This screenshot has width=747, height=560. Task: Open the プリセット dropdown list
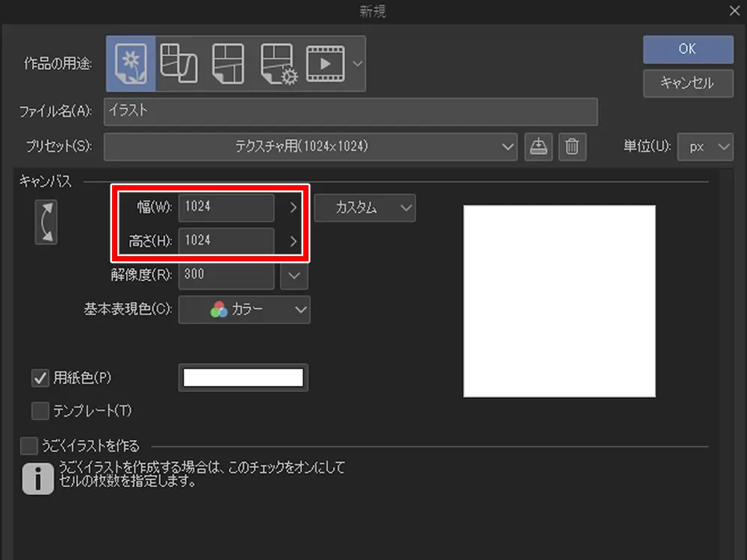pyautogui.click(x=310, y=147)
